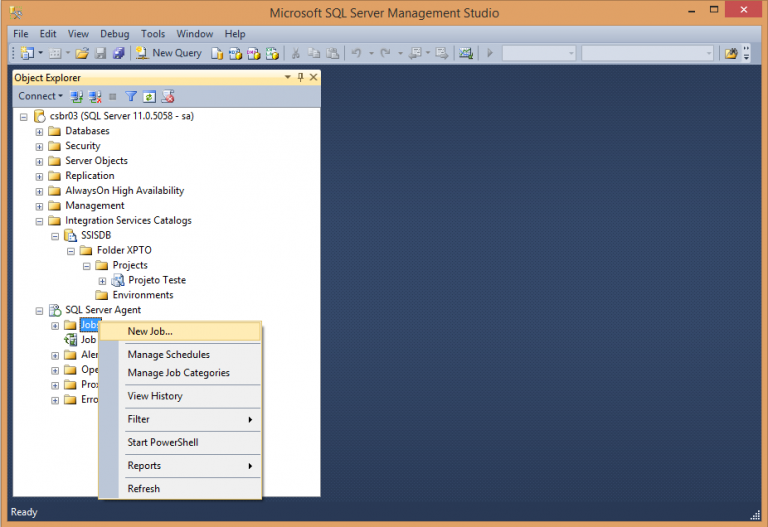
Task: Open the File menu
Action: coord(21,34)
